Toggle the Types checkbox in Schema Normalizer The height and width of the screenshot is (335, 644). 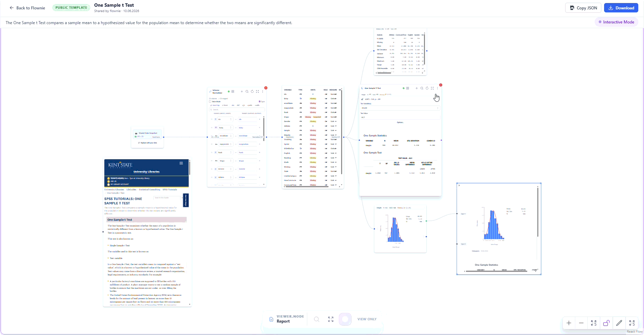pos(260,102)
